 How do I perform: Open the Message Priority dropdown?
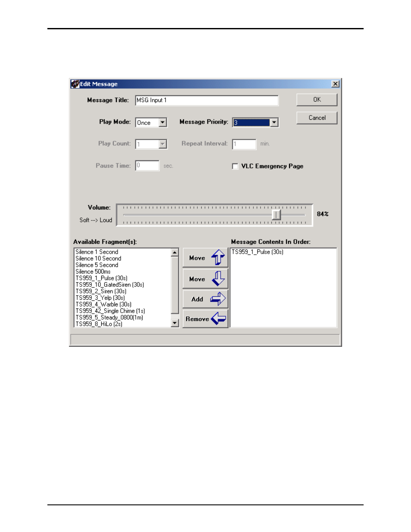(274, 123)
